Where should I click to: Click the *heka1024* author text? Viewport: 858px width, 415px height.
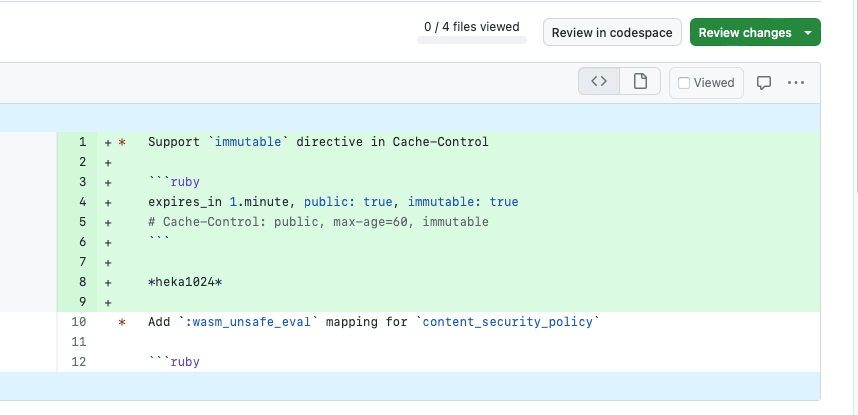[x=185, y=282]
